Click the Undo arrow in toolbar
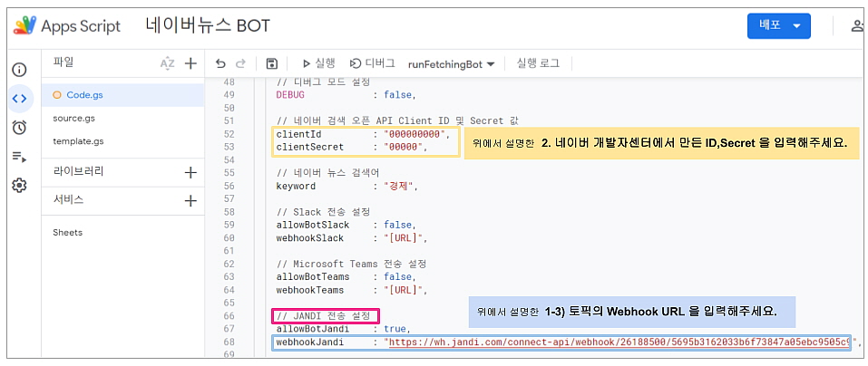The image size is (868, 366). click(220, 63)
